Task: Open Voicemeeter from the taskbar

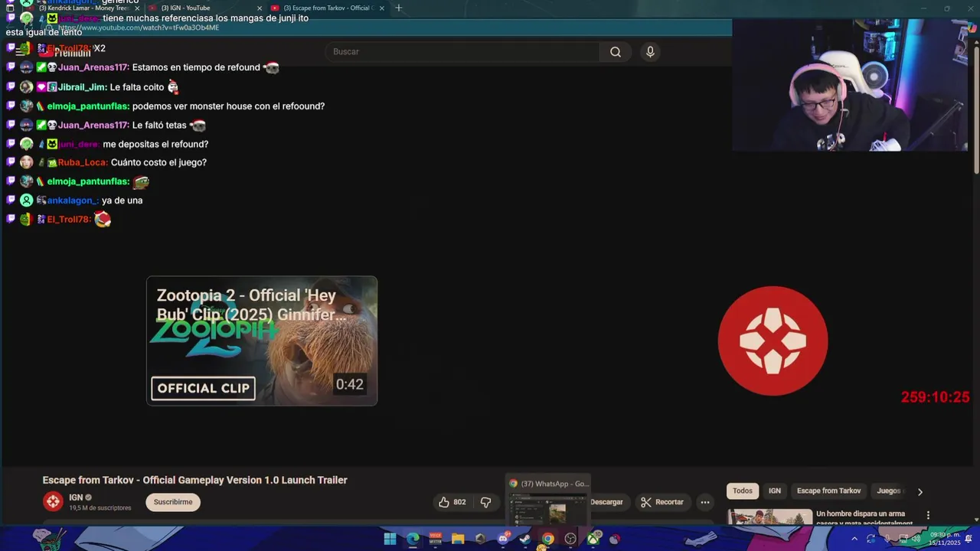Action: click(435, 539)
